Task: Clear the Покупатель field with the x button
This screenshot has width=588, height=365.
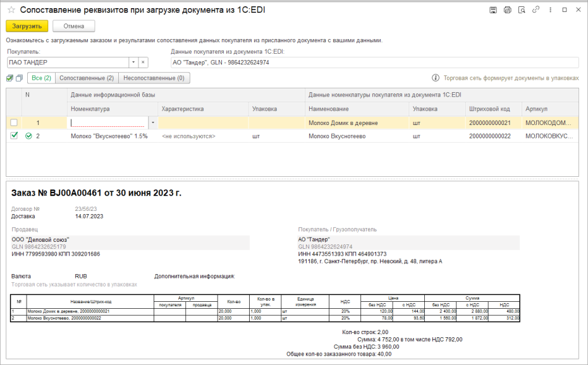Action: pos(143,63)
